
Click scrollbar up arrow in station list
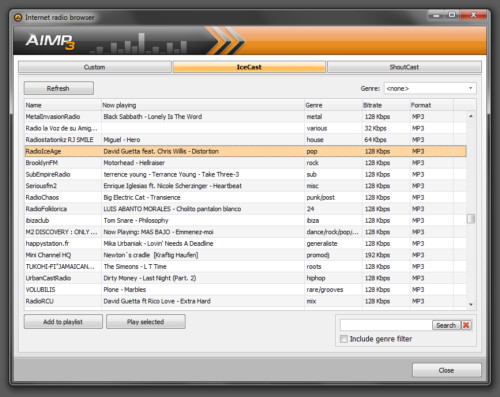coord(471,116)
